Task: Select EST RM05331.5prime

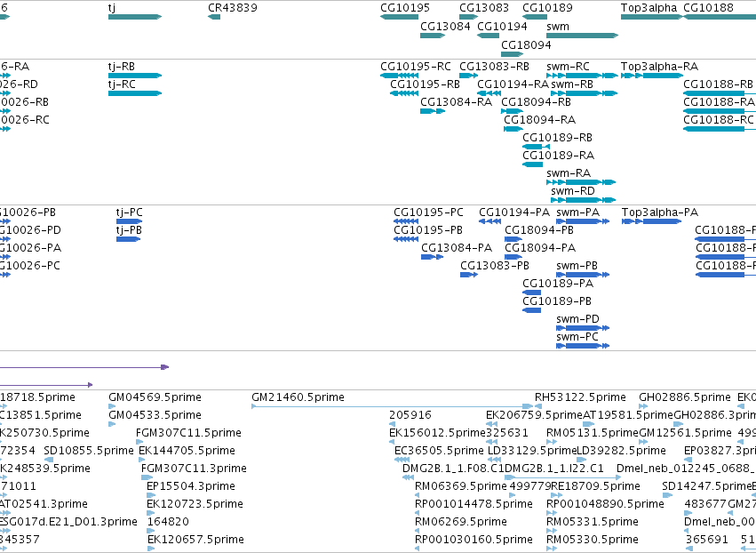Action: click(592, 522)
